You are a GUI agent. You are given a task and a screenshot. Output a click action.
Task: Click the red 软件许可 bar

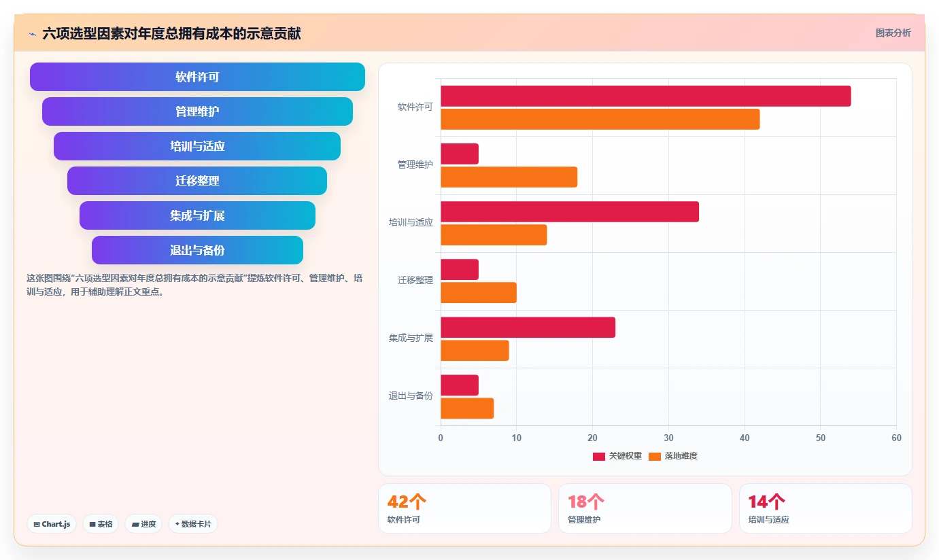[x=646, y=96]
